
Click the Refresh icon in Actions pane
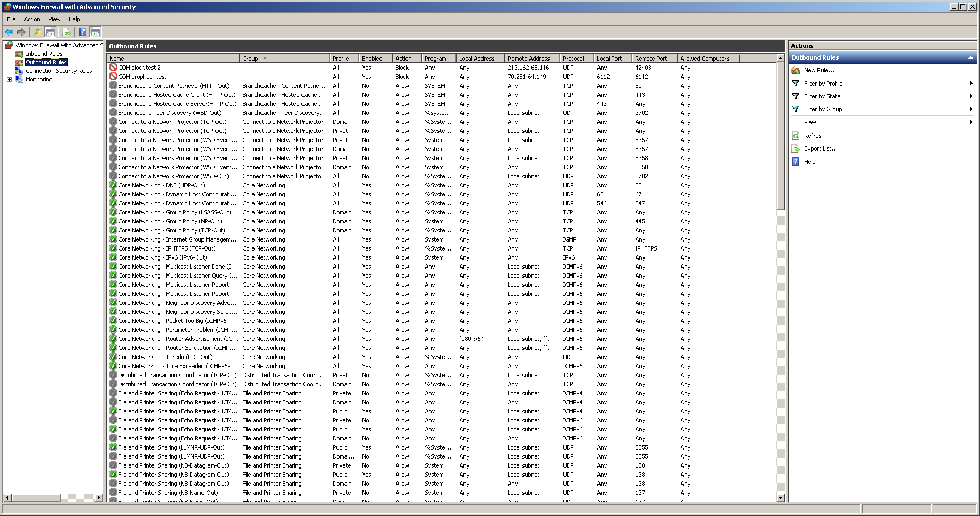[796, 136]
